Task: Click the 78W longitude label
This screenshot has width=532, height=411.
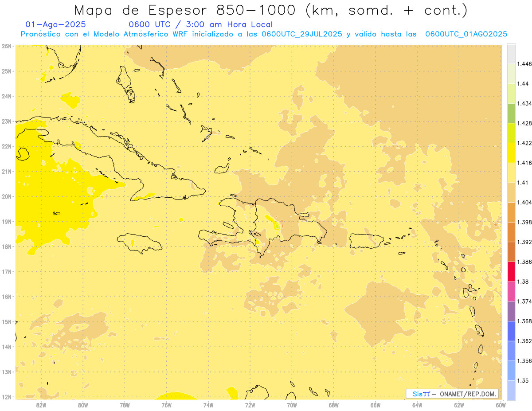Action: click(x=125, y=405)
